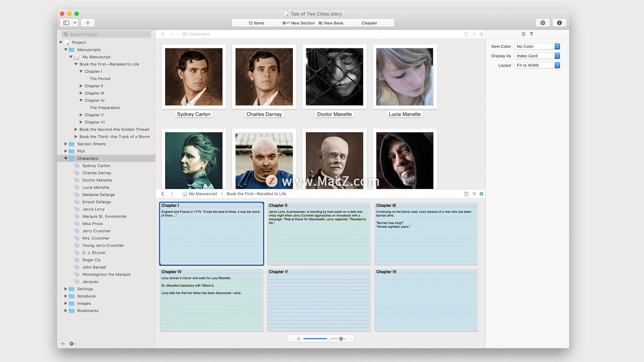Open the gear options beside card slider
644x362 pixels.
coord(342,339)
